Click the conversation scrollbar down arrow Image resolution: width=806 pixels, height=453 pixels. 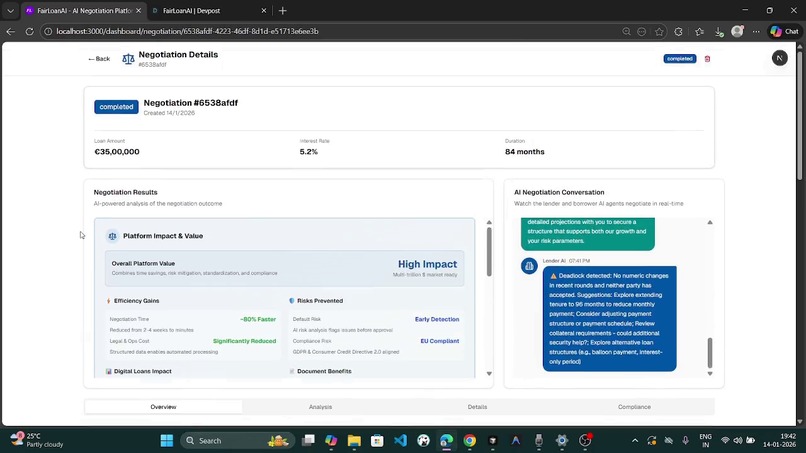709,374
